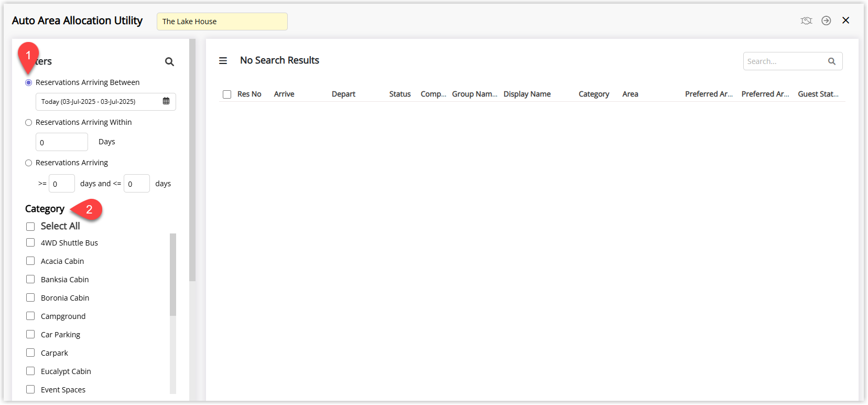Check the Event Spaces category
This screenshot has width=868, height=405.
30,390
